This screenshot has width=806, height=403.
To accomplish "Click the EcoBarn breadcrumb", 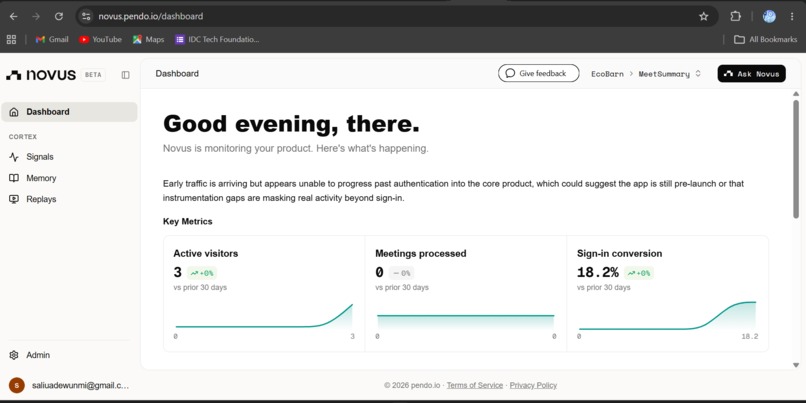I will tap(607, 74).
